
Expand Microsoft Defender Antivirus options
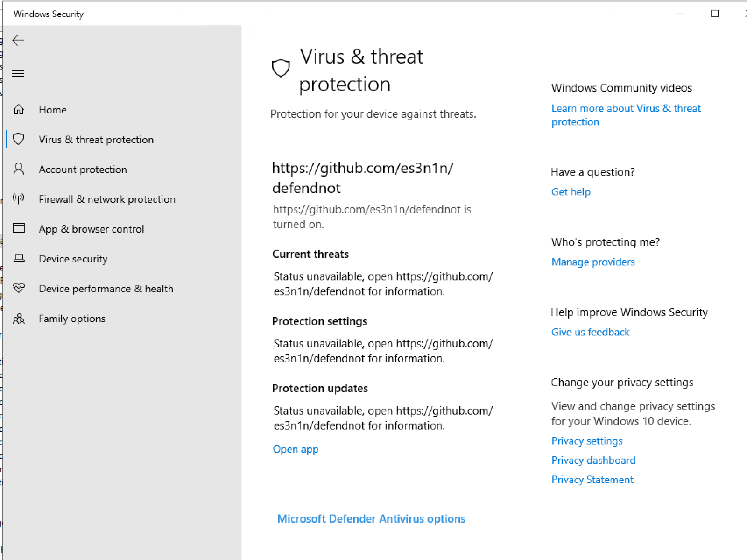tap(371, 519)
